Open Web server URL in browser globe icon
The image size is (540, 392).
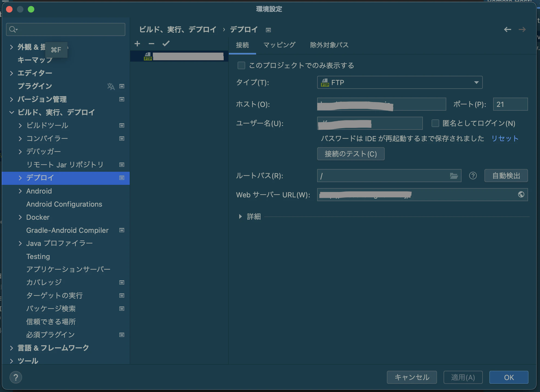(521, 195)
